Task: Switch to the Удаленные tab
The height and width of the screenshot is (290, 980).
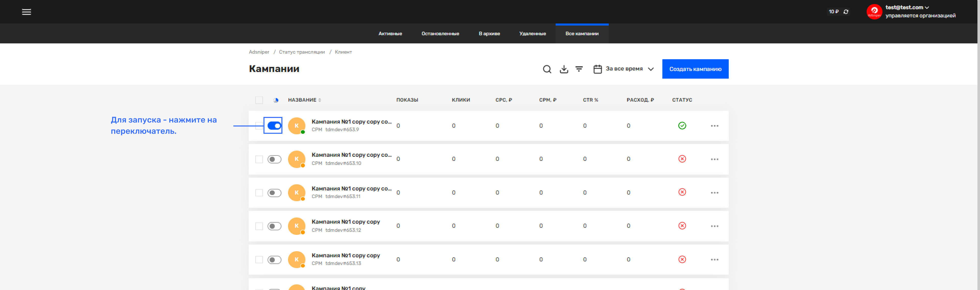Action: [x=532, y=33]
